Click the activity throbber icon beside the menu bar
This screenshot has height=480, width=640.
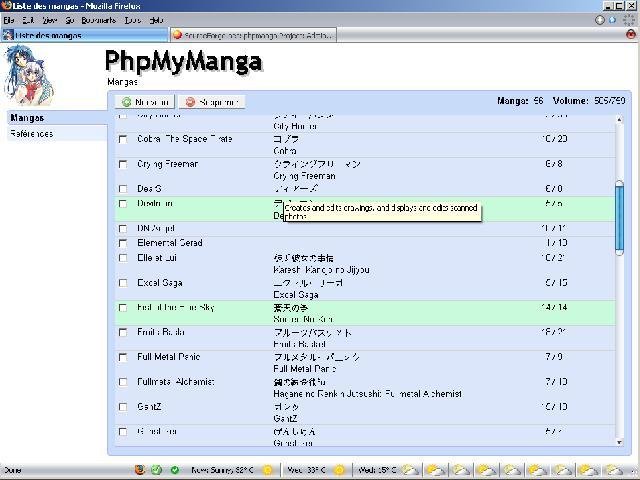629,20
